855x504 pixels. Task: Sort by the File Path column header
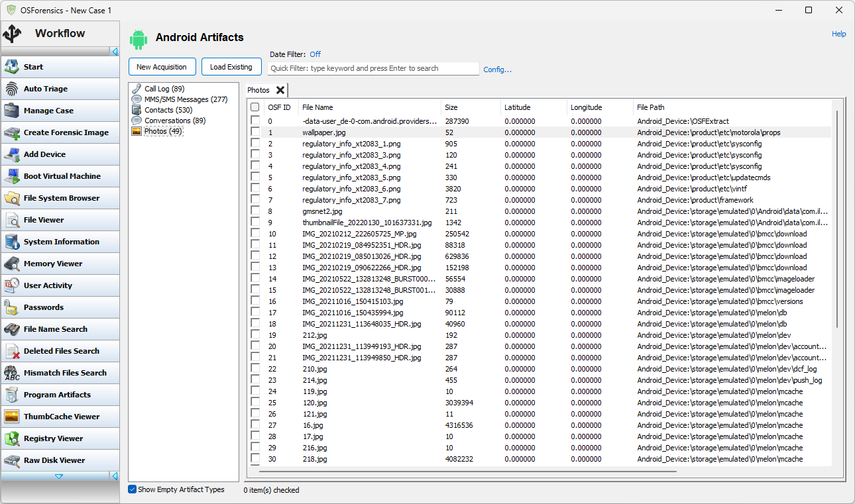[x=732, y=107]
